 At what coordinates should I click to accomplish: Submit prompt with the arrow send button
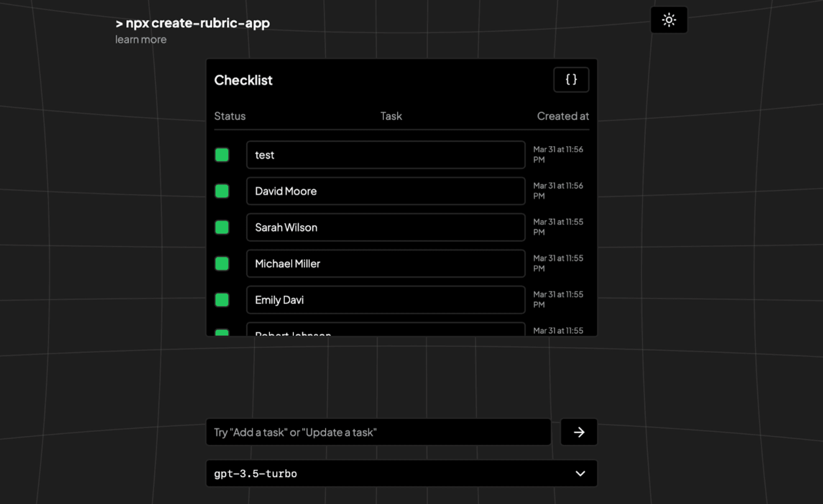point(578,432)
